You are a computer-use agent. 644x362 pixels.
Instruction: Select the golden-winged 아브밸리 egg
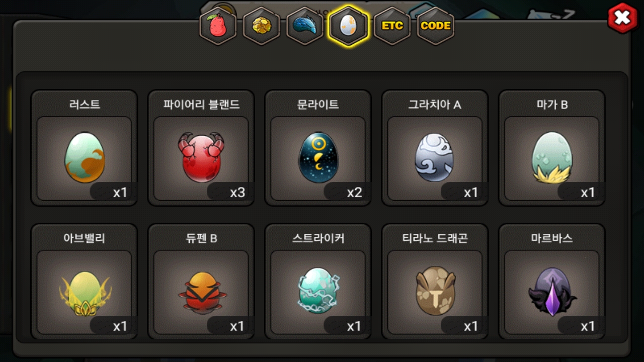tap(85, 292)
